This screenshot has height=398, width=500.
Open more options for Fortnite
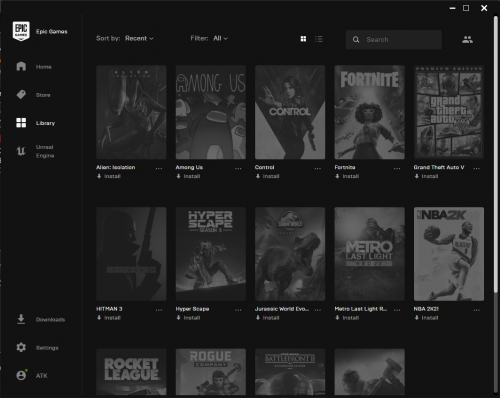pos(397,168)
